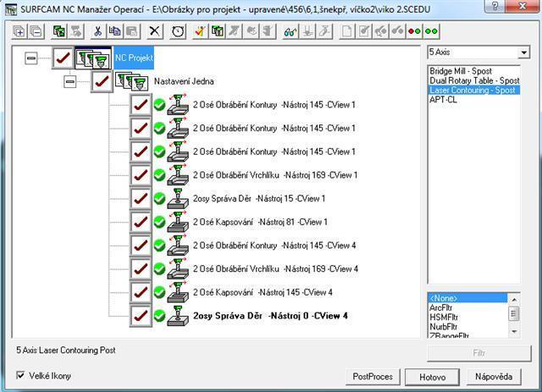Toggle checkbox for Vrchlíku Nástroj 169 CView 1
This screenshot has height=392, width=542.
(141, 175)
